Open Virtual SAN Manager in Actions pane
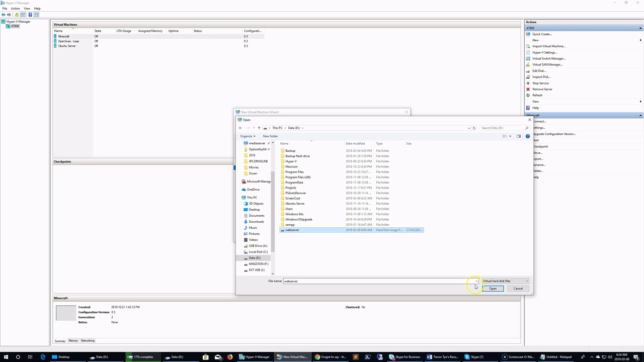The image size is (644, 362). click(x=547, y=64)
